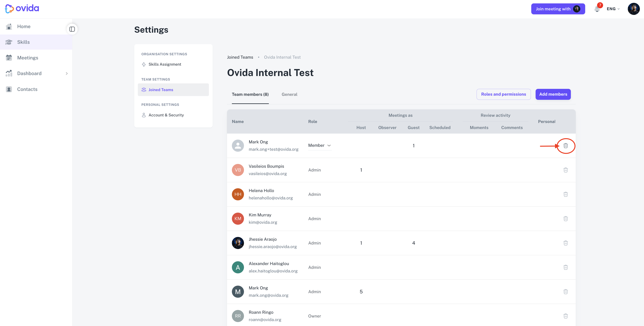Go to Home in sidebar
Screen dimensions: 644x326
pyautogui.click(x=36, y=26)
